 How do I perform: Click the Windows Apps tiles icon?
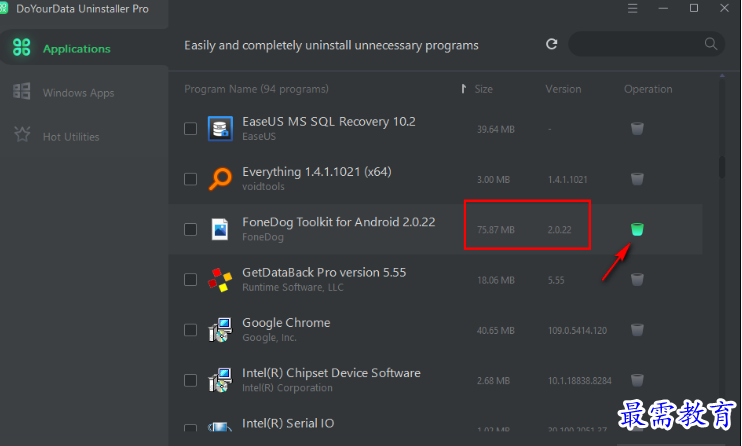click(x=22, y=91)
